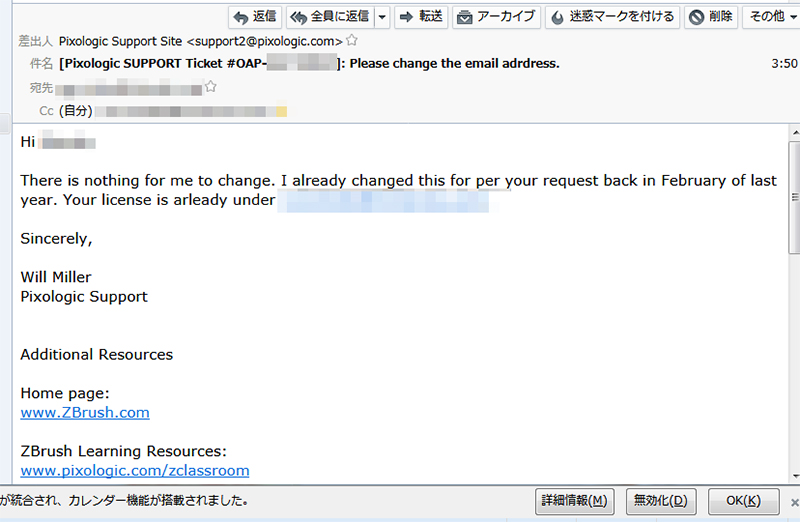Open the pixologic.com/zclassroom link
The image size is (800, 522).
tap(135, 470)
